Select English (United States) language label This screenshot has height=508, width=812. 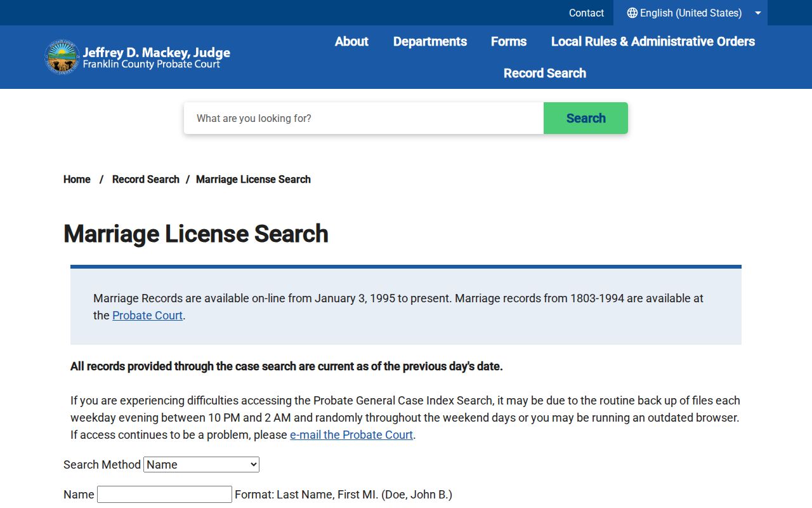coord(691,13)
